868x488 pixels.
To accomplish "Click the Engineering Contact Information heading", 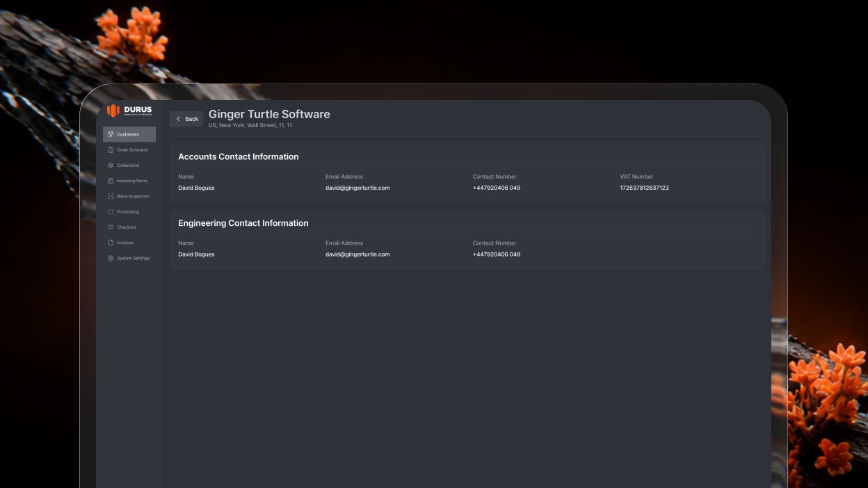I will [243, 223].
